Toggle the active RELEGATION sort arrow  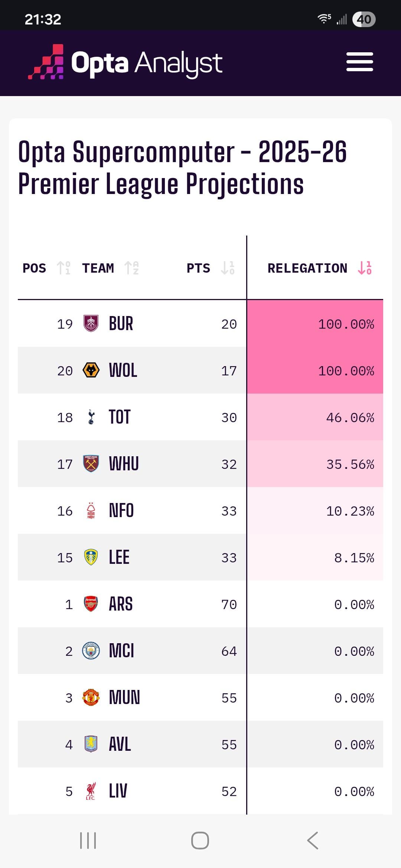tap(365, 268)
